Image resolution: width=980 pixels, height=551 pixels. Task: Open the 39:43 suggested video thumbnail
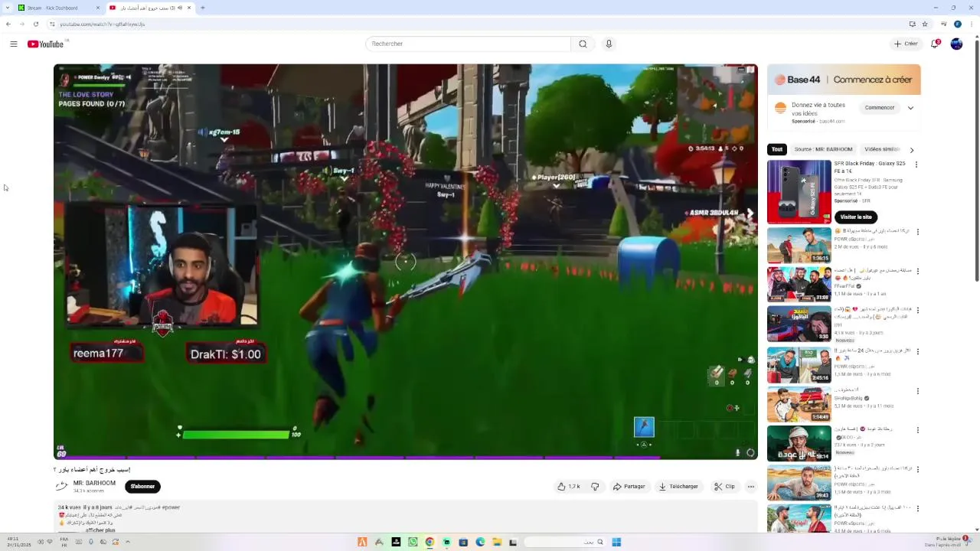pos(799,484)
